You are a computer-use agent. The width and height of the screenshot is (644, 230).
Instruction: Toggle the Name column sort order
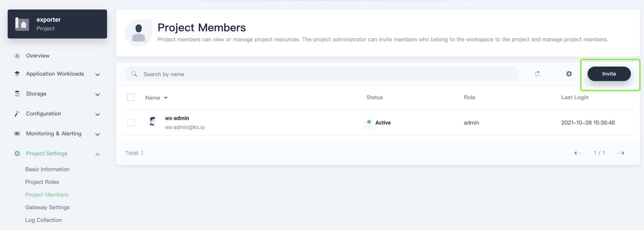click(x=166, y=98)
